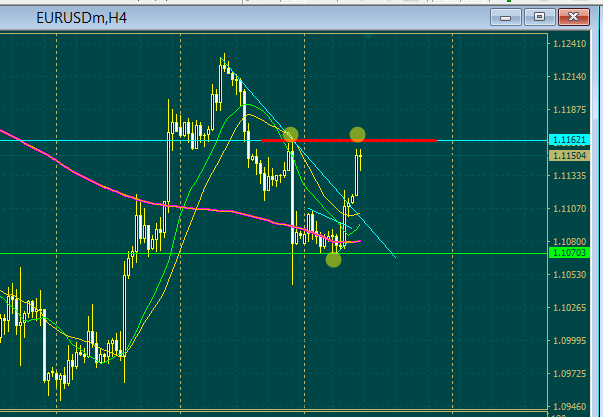The image size is (603, 417).
Task: Click the 1.10800 price scale value
Action: pyautogui.click(x=570, y=242)
